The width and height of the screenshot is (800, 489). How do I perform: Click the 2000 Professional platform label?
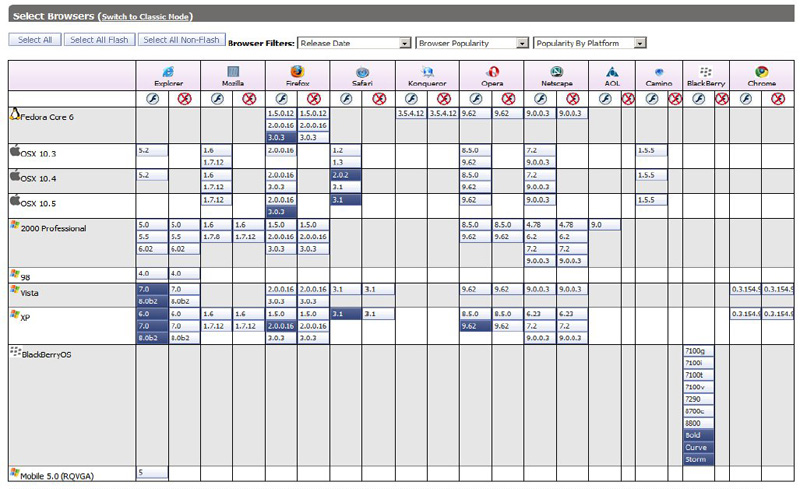[x=53, y=228]
